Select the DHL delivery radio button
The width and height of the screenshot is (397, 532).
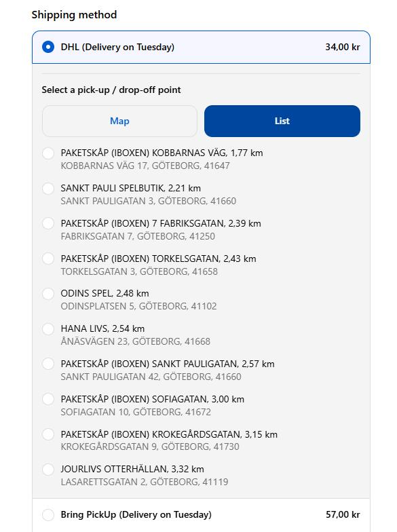(x=48, y=47)
